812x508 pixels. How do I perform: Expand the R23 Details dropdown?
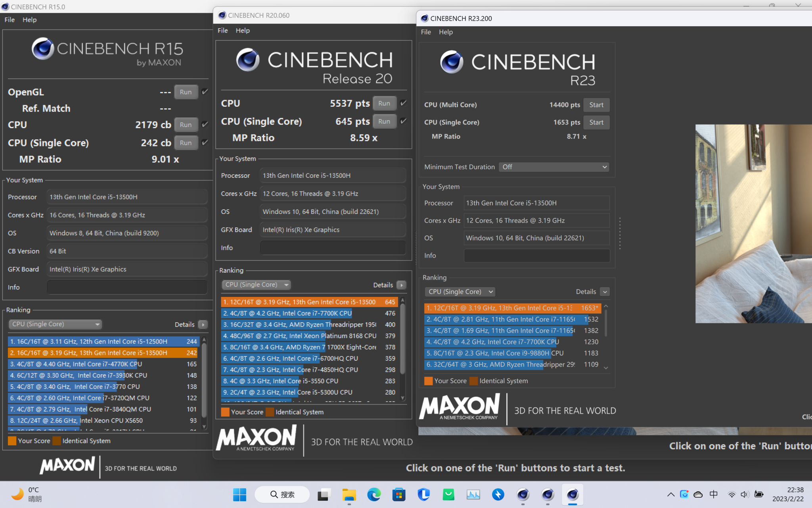605,292
